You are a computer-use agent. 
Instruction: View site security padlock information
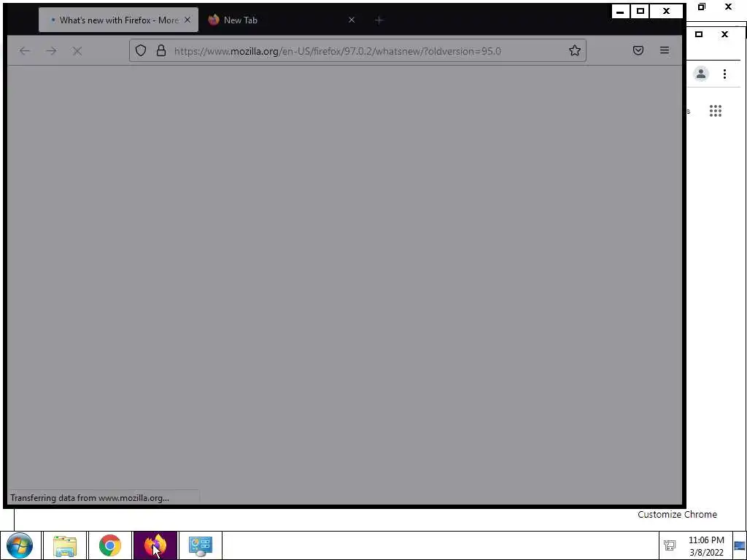[161, 50]
